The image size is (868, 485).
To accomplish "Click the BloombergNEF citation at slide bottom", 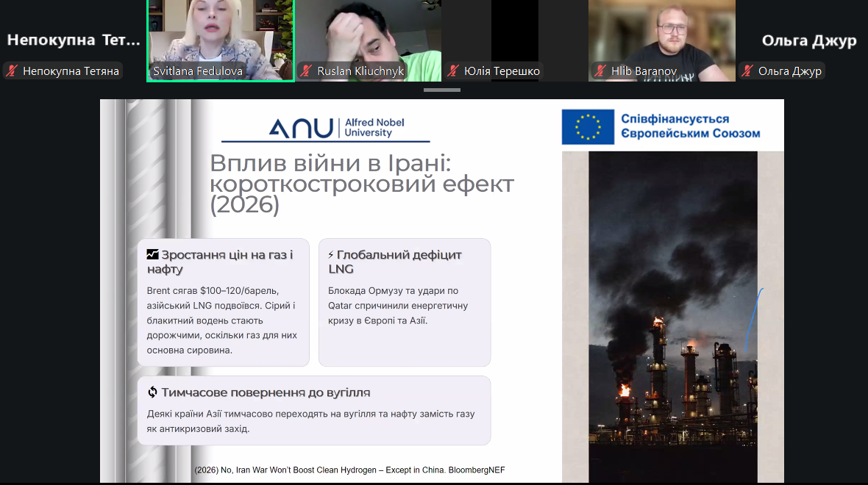I will 349,470.
